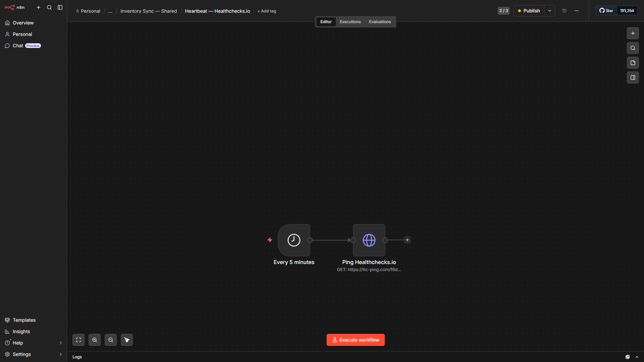The image size is (644, 362).
Task: Click the GET hc-ping URL subtitle
Action: coord(369,270)
